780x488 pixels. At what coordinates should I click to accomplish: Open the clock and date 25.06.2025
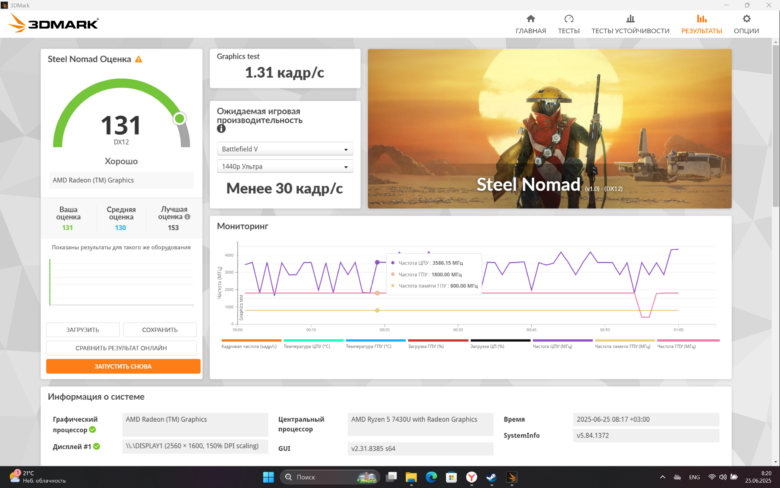758,477
